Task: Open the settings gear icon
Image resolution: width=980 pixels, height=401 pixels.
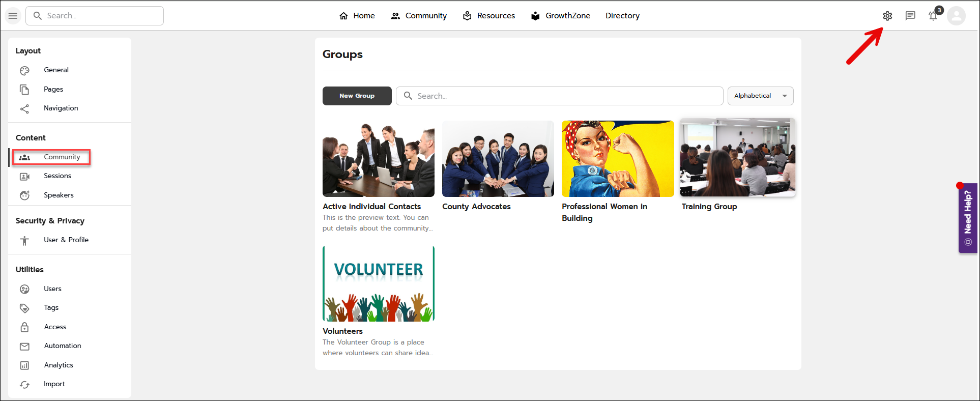Action: point(887,16)
